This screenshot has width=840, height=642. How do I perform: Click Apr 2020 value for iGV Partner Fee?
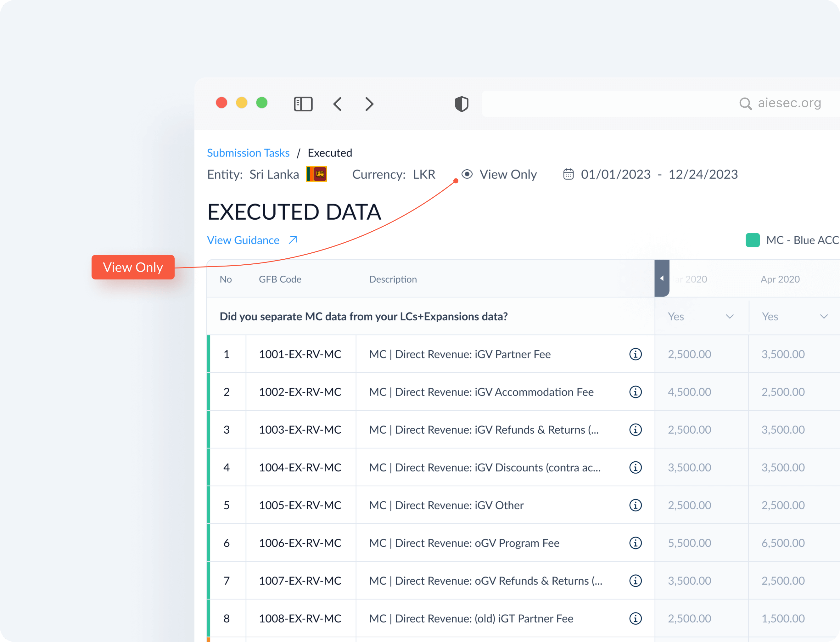(783, 354)
